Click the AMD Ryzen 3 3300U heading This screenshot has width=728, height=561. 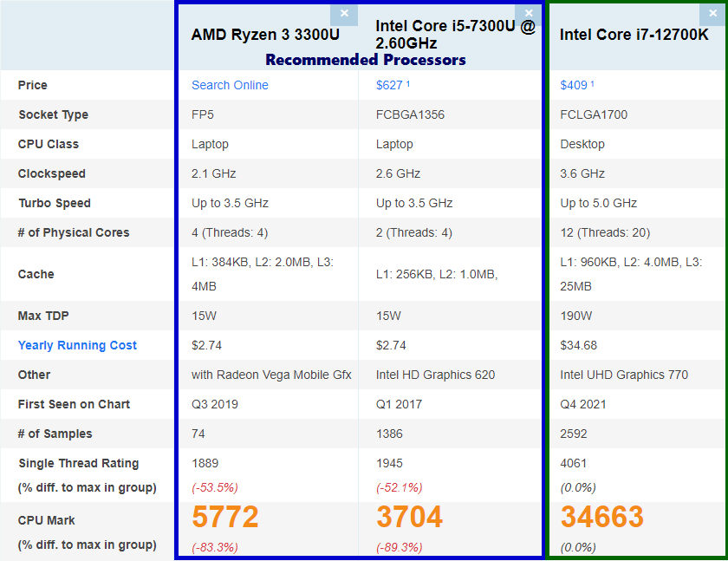265,35
